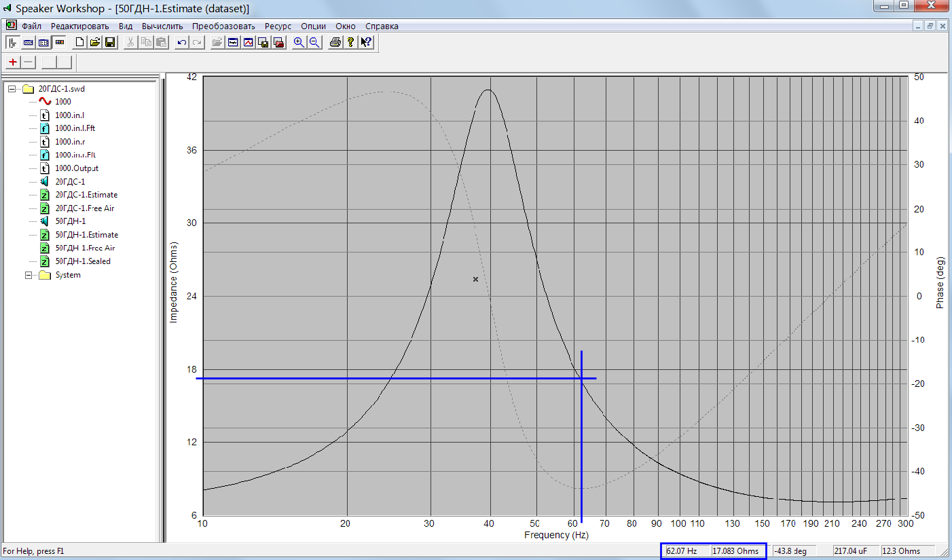Print using the printer icon
Viewport: 952px width, 560px height.
335,42
